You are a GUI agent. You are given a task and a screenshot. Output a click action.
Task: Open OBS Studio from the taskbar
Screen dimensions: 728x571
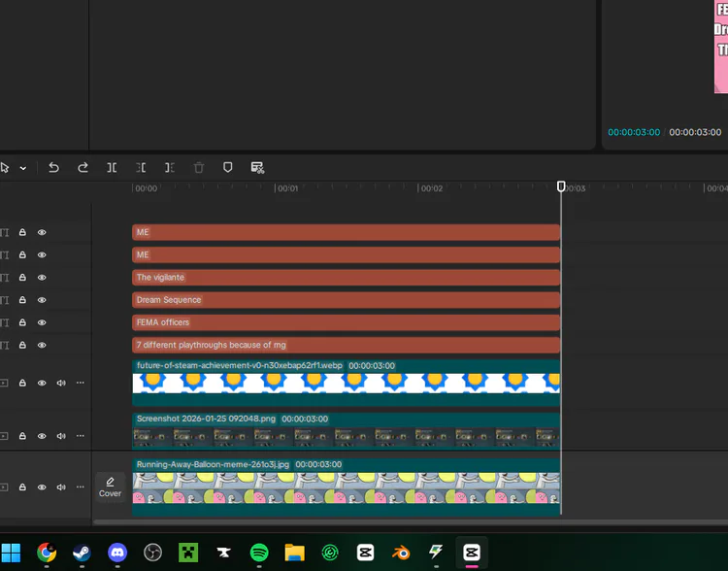[x=152, y=553]
